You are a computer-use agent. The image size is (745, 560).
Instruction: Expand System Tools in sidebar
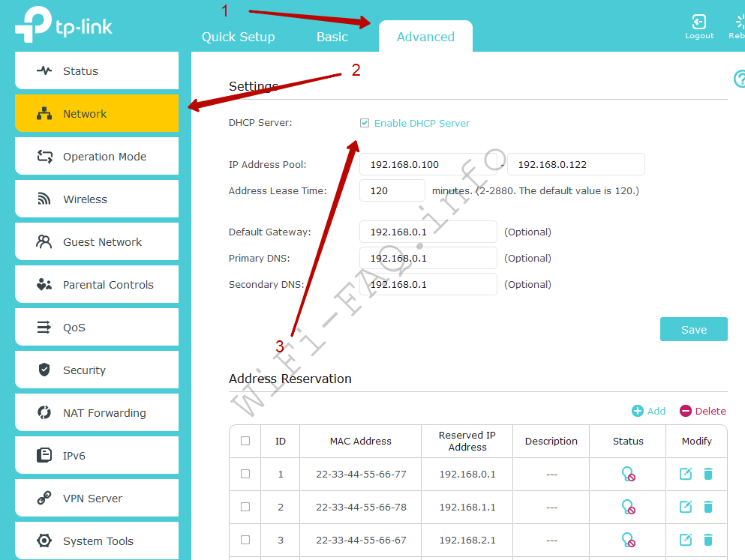[97, 541]
